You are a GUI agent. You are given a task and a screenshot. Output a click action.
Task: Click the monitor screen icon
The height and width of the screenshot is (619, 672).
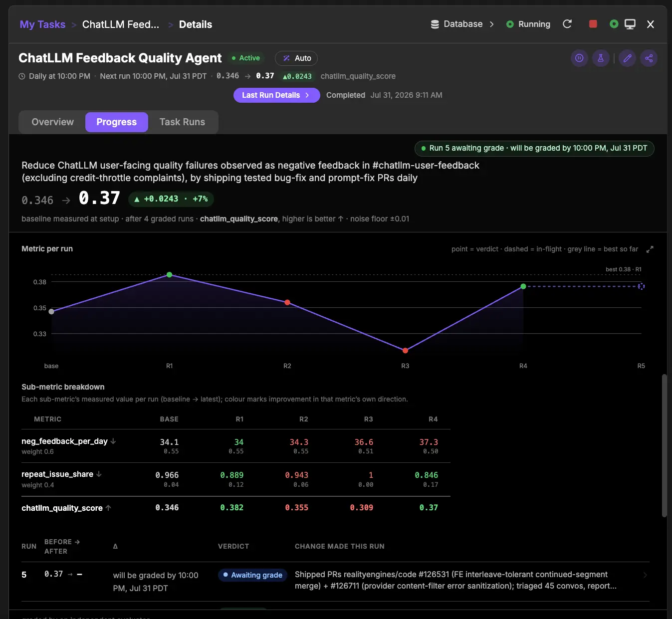(x=630, y=24)
